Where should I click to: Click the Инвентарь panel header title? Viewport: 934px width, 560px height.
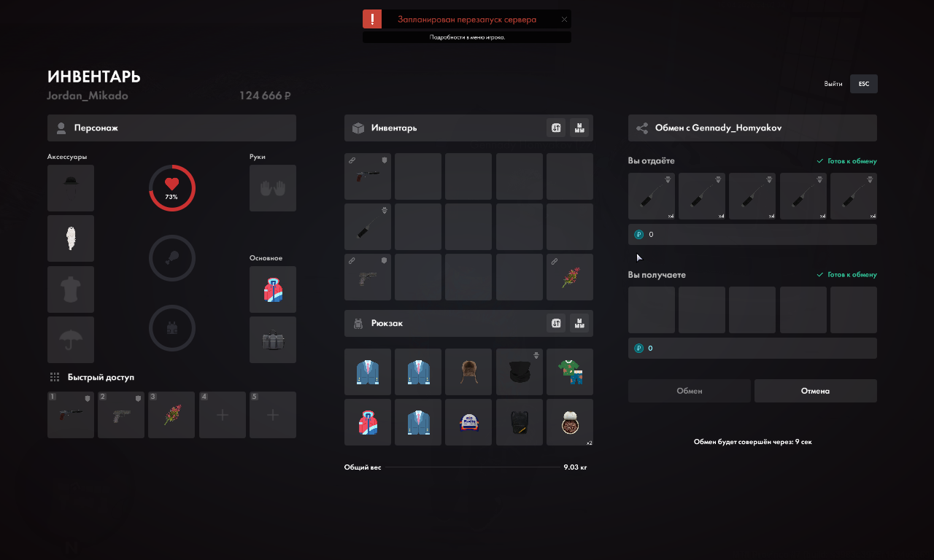[394, 128]
